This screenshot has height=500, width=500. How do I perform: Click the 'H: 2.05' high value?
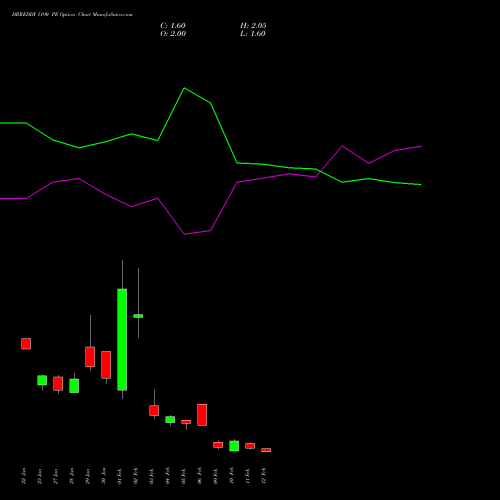coord(253,26)
